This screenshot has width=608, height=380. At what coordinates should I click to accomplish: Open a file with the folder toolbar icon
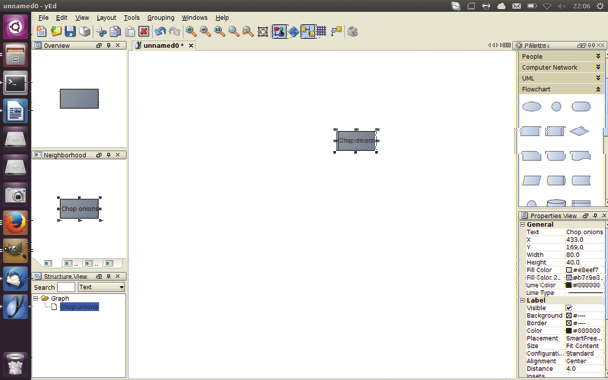pyautogui.click(x=56, y=31)
